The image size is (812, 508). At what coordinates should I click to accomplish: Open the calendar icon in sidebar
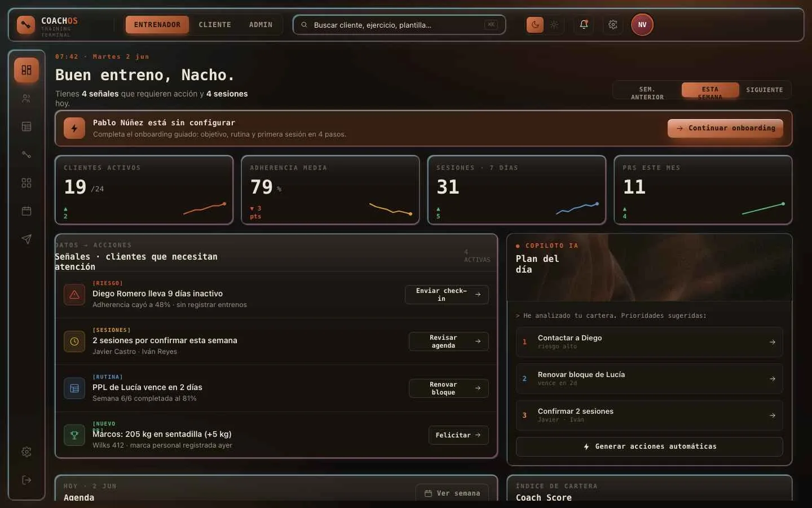pos(27,211)
